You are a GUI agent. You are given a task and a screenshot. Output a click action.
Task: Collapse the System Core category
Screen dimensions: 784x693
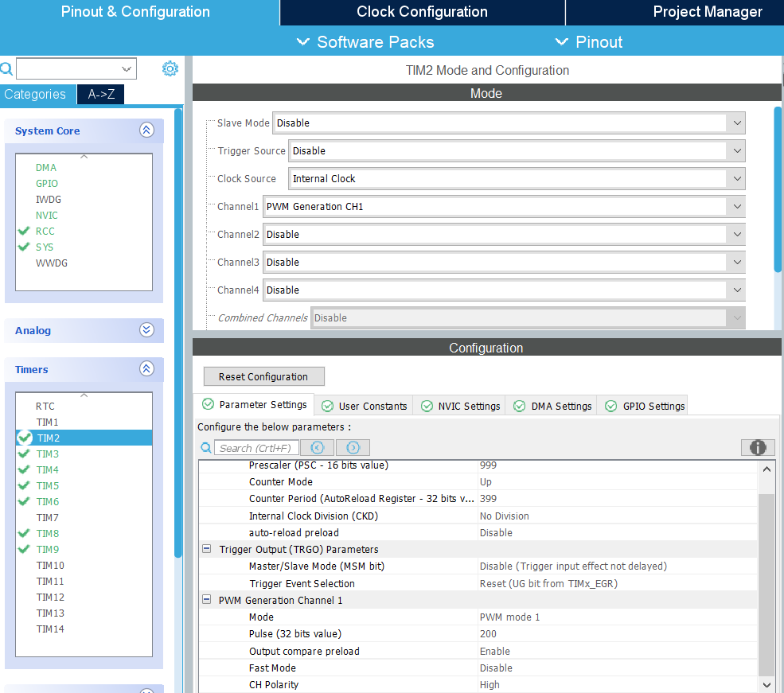click(146, 130)
